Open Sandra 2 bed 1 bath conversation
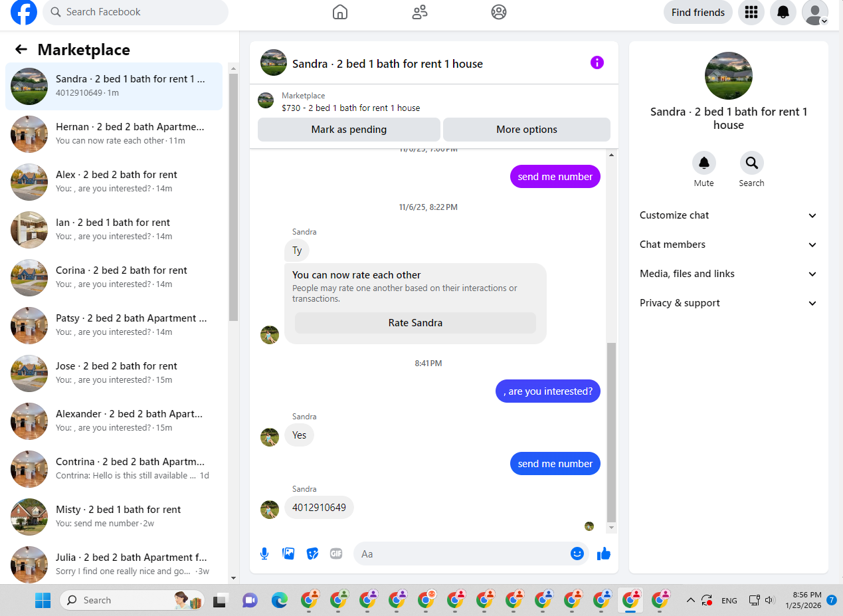Image resolution: width=843 pixels, height=616 pixels. 114,86
